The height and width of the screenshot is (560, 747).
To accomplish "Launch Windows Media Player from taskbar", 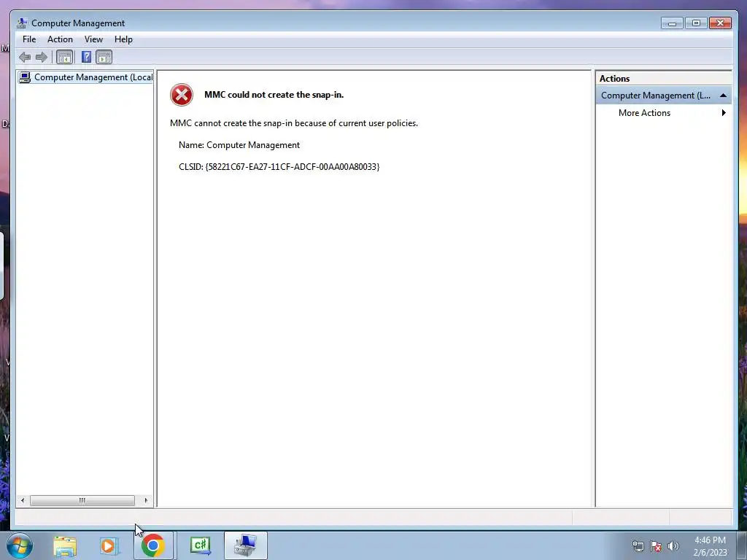I will tap(109, 546).
